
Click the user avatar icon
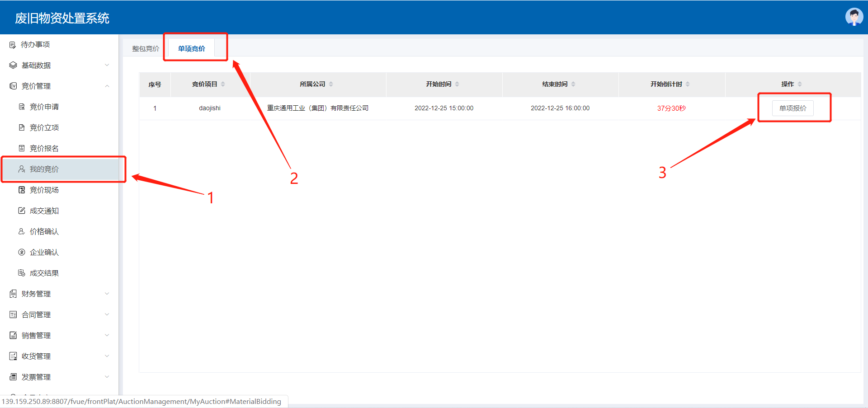tap(854, 17)
